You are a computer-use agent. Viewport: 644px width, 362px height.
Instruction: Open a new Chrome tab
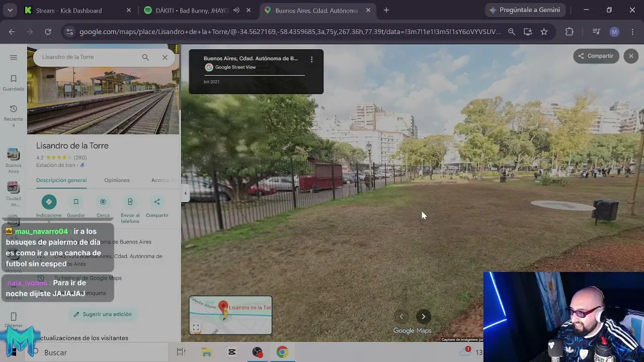(386, 10)
